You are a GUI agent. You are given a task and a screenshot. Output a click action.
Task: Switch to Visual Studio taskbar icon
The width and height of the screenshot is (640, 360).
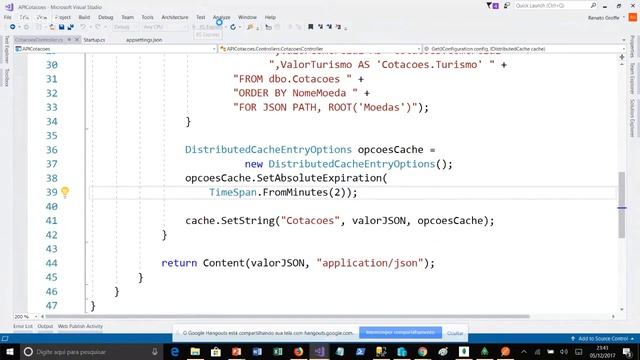[319, 351]
